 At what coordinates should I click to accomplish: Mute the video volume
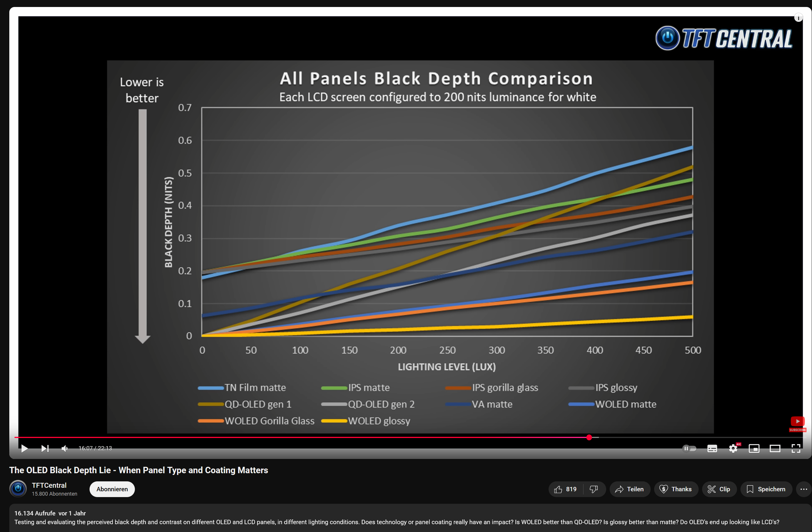click(65, 448)
